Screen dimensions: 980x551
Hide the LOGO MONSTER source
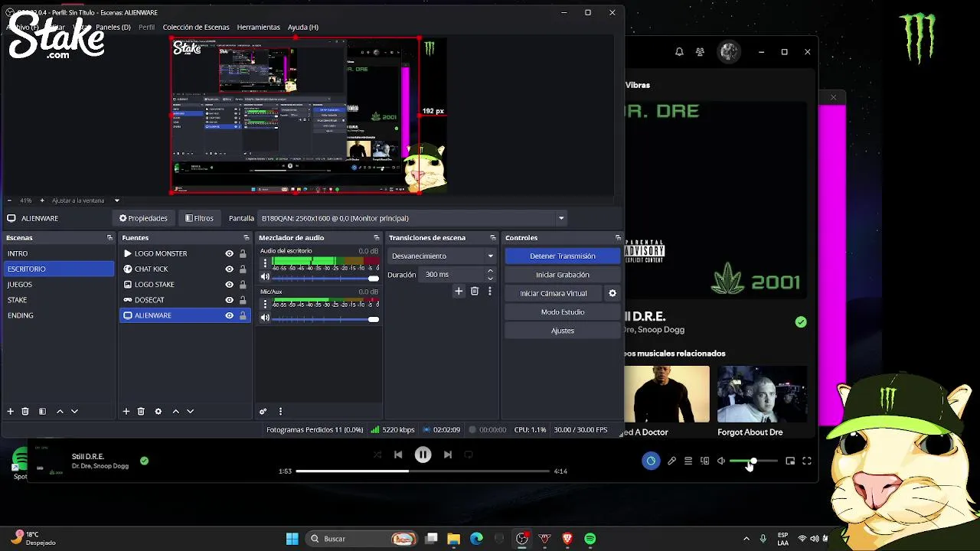coord(229,253)
